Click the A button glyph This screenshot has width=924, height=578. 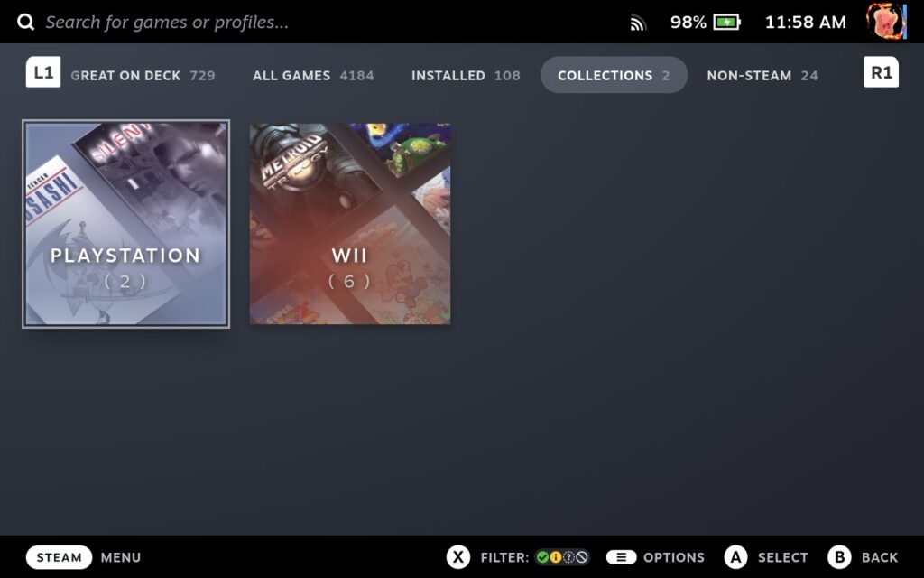pos(735,557)
